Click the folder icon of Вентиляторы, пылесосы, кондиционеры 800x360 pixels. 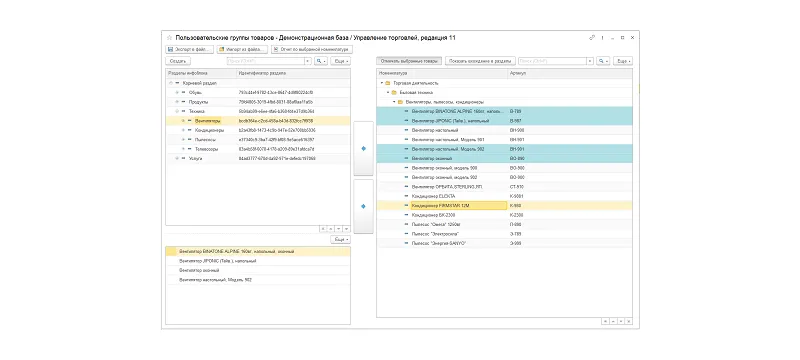401,102
